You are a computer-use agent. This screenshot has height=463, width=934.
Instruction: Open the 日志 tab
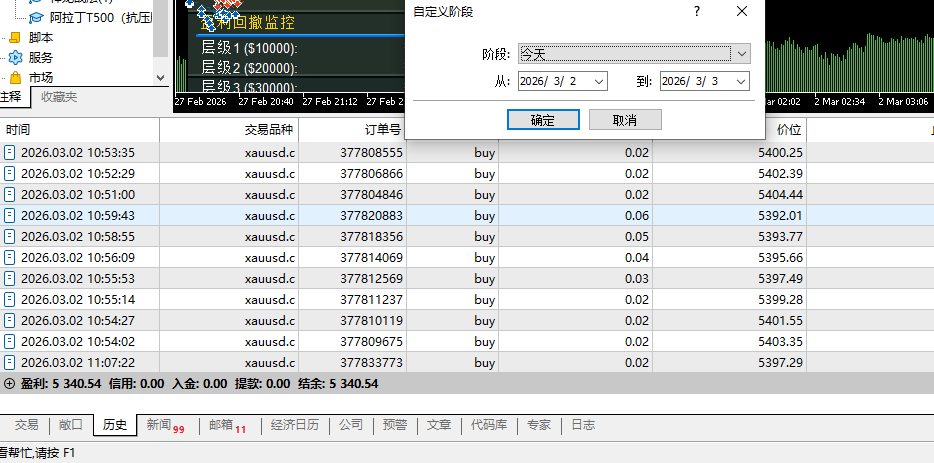pos(583,425)
